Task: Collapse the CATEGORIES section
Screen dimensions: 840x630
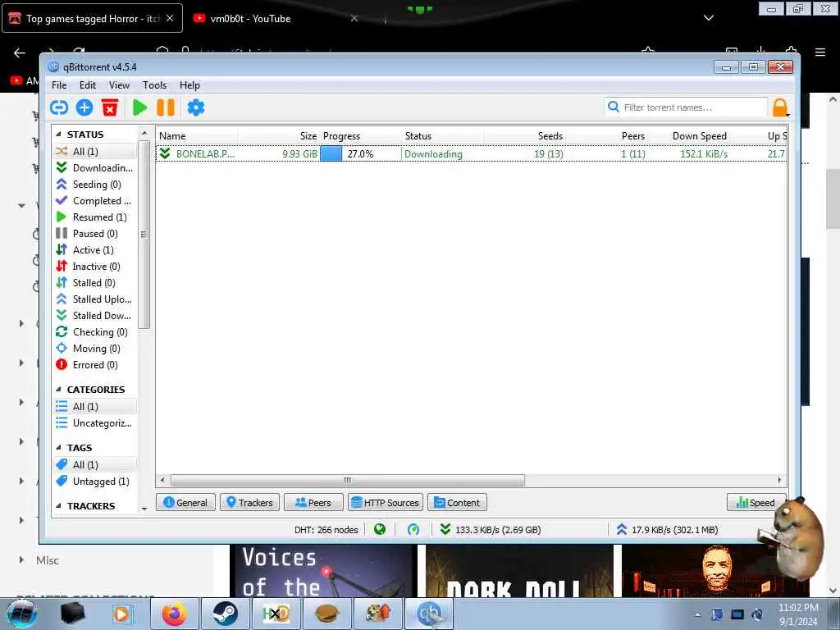Action: click(x=58, y=390)
